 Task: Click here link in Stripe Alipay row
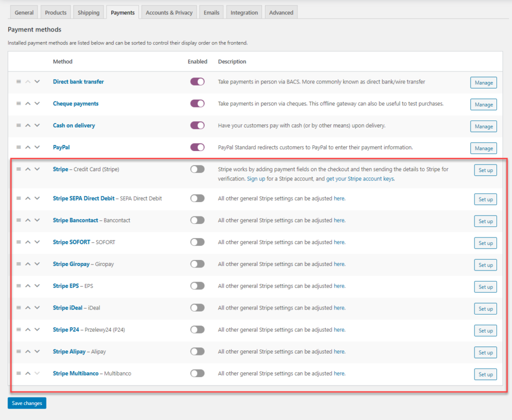click(339, 351)
